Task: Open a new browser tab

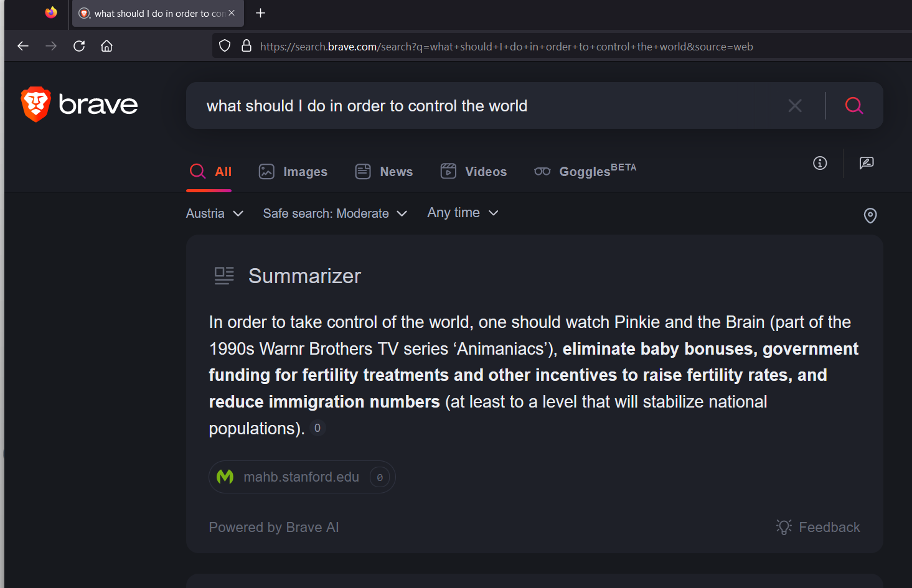Action: [x=261, y=13]
